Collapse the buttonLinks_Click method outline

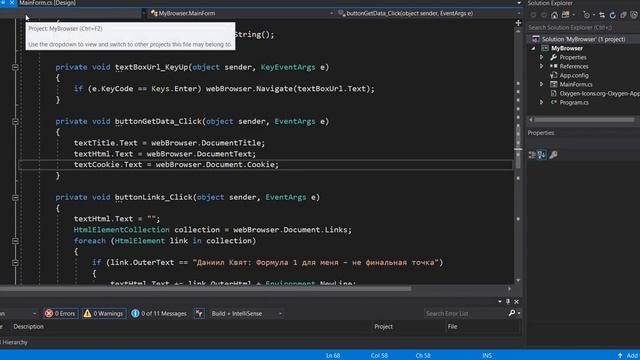(15, 198)
